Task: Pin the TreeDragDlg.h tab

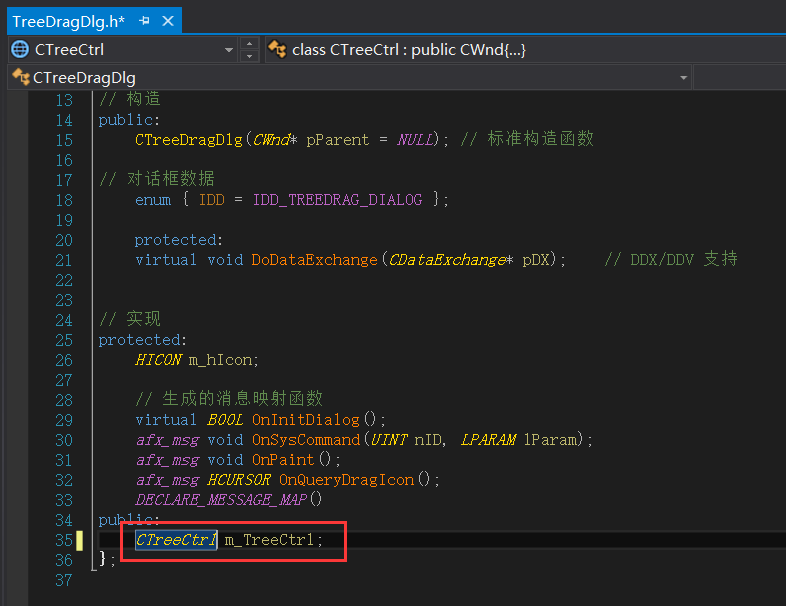Action: click(x=144, y=21)
